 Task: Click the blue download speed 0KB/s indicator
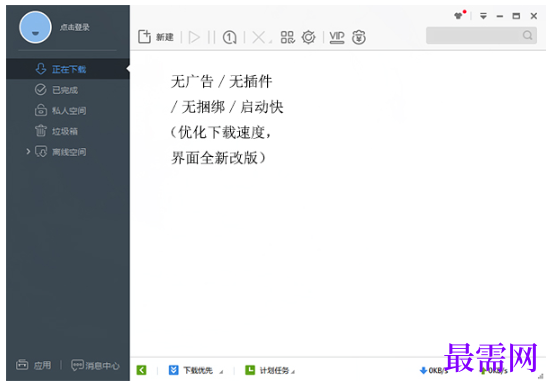[433, 371]
